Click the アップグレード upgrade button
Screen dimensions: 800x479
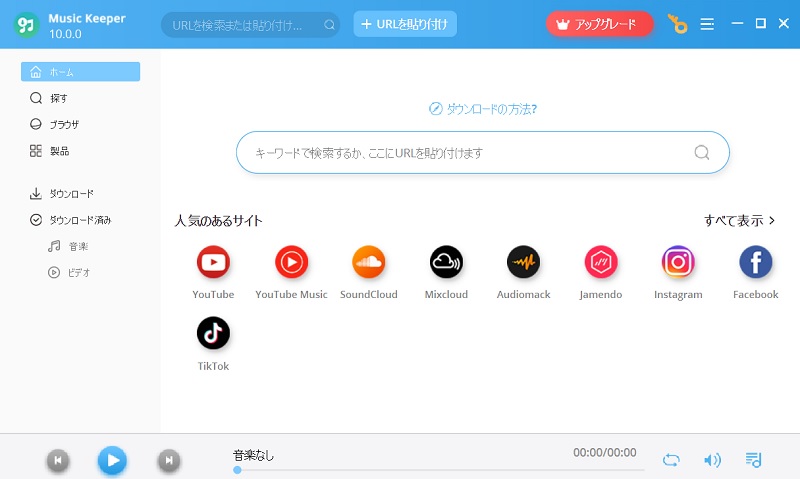pyautogui.click(x=599, y=24)
